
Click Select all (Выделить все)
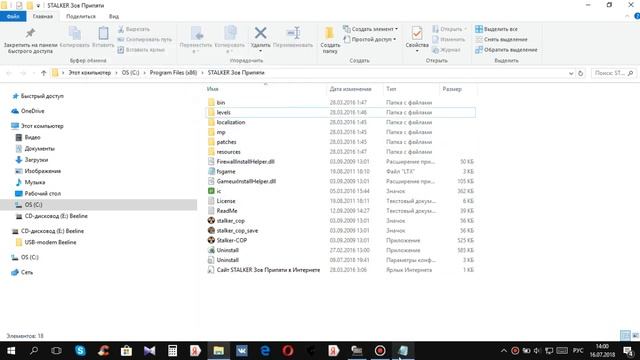coord(496,29)
